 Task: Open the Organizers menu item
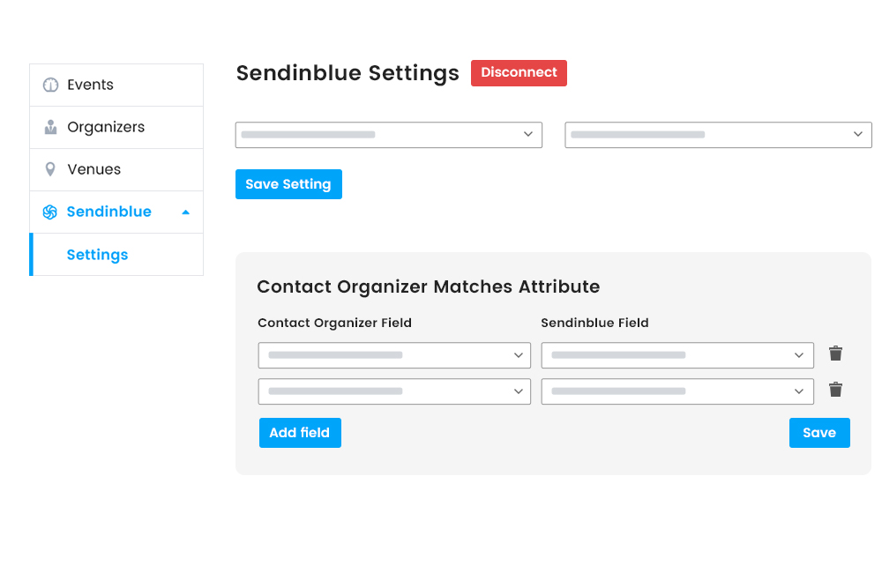(x=106, y=128)
